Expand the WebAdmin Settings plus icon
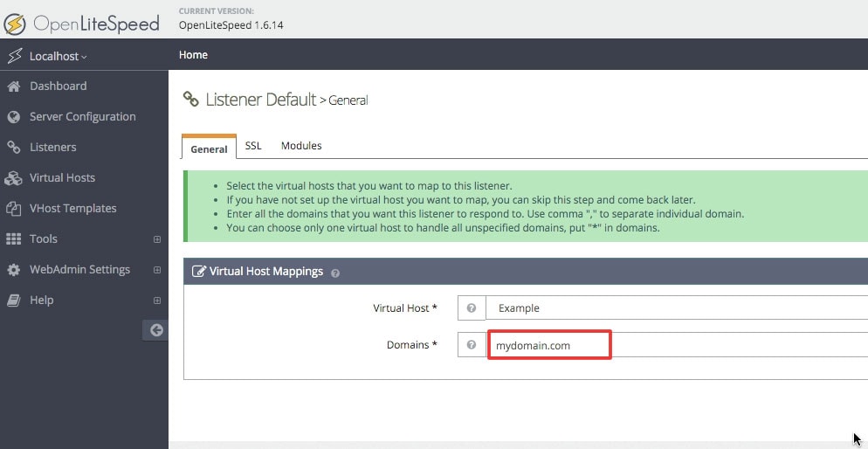Screen dimensions: 868x449 click(157, 270)
